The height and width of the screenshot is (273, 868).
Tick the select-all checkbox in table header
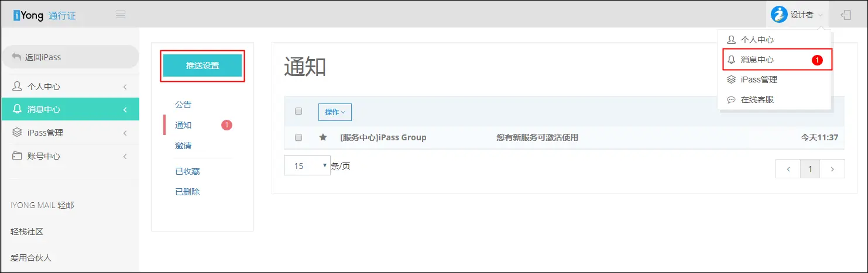299,112
